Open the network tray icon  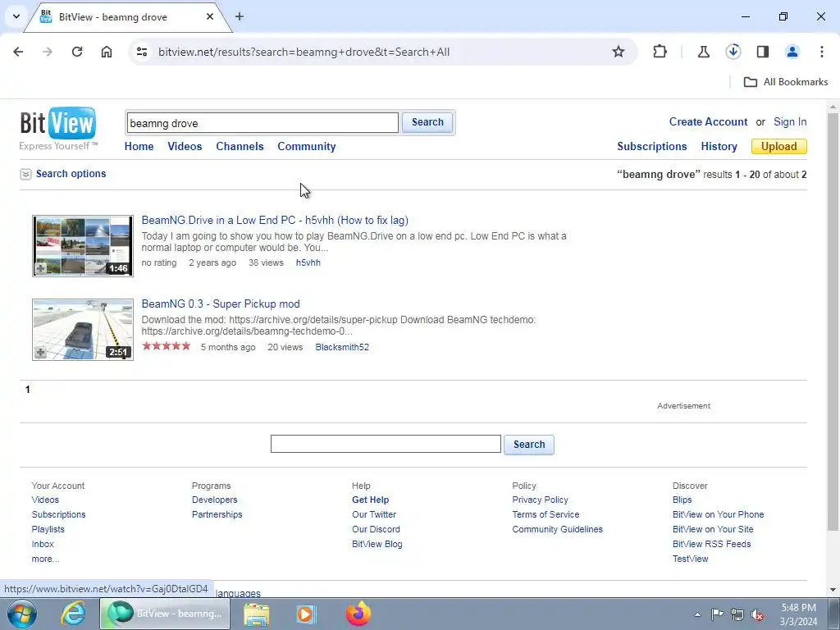tap(737, 614)
